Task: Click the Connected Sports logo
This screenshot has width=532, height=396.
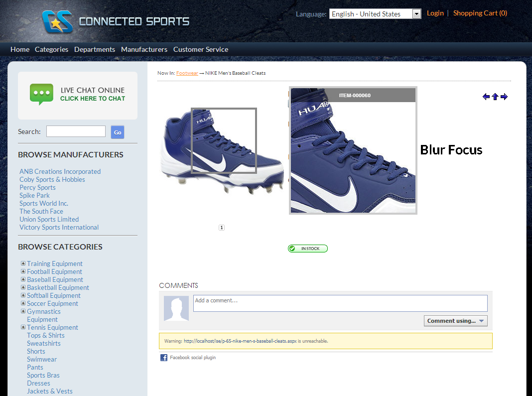Action: point(116,21)
